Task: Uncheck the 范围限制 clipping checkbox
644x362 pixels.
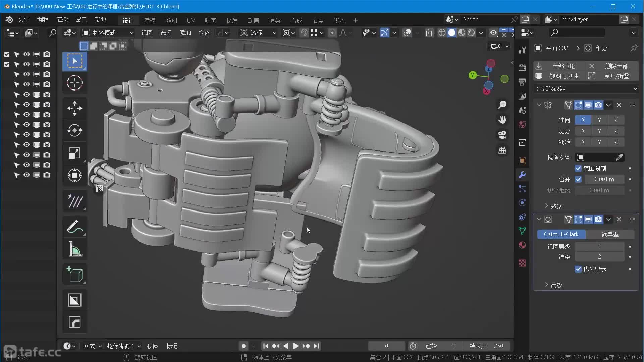Action: click(x=578, y=168)
